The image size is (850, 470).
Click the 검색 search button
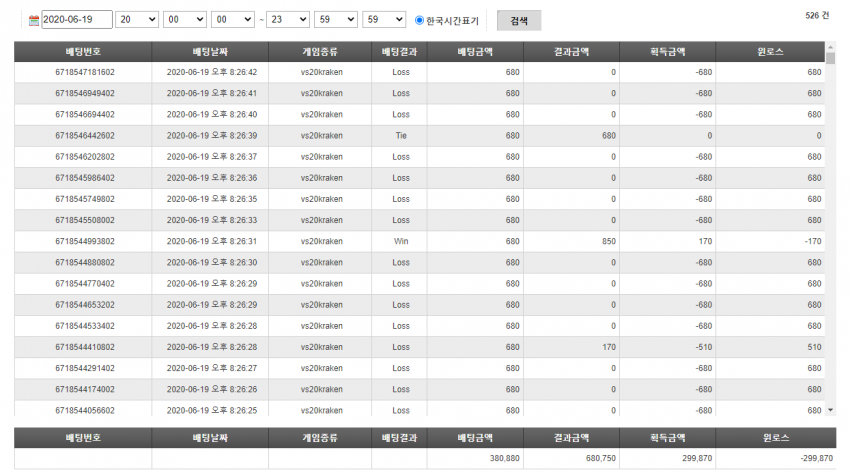(x=519, y=21)
